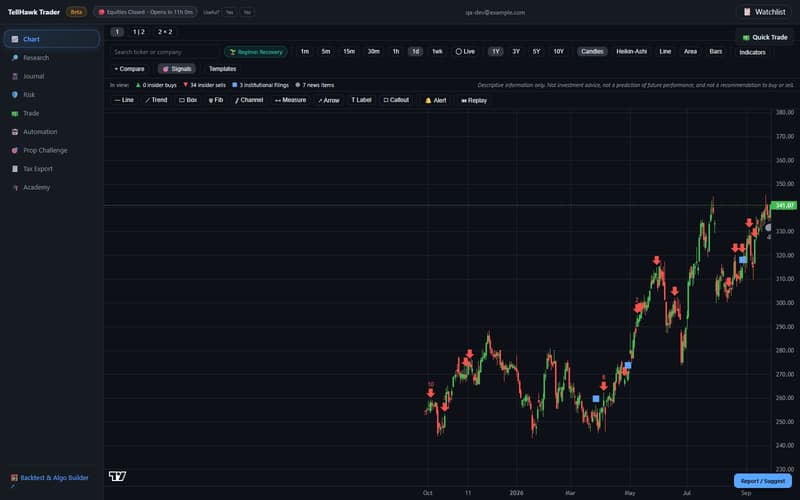Open the Compare dropdown
This screenshot has height=500, width=800.
tap(130, 69)
